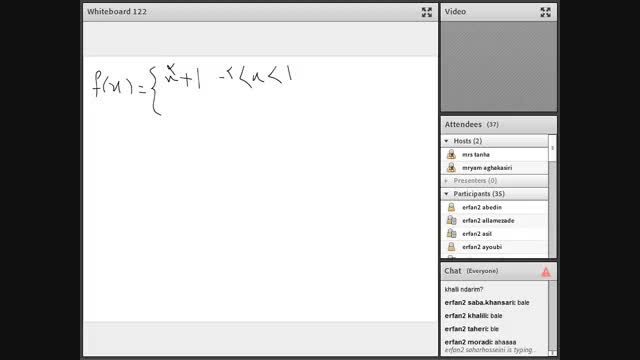Viewport: 640px width, 360px height.
Task: Click the erfan2 ayoubi participant icon
Action: pos(451,247)
